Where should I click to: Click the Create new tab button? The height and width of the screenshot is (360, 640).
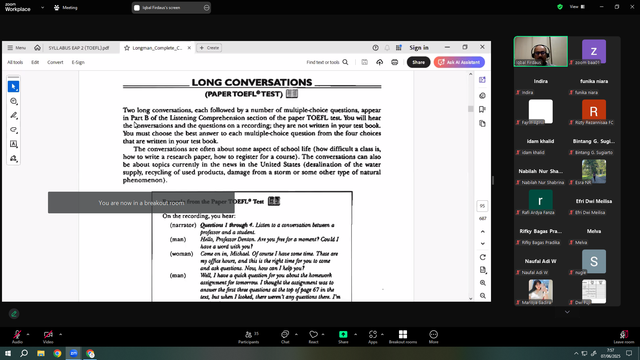(209, 48)
